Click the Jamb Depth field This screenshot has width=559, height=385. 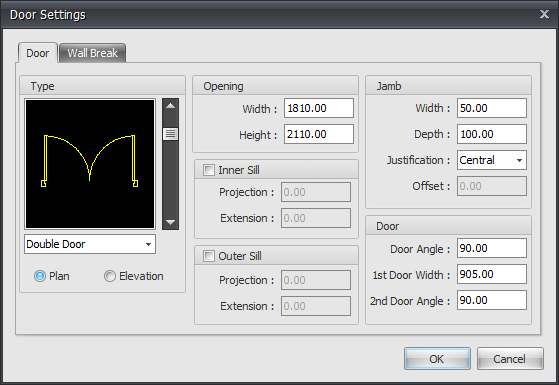pos(492,134)
